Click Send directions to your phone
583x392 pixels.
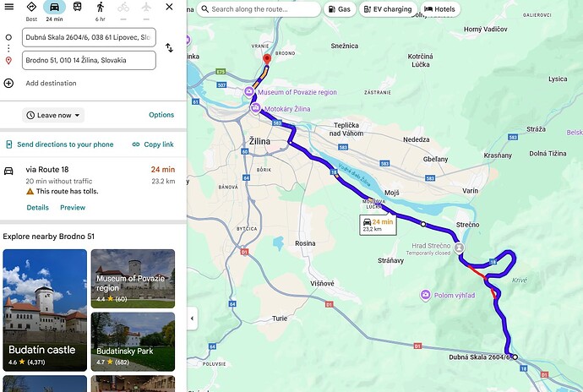pos(59,144)
